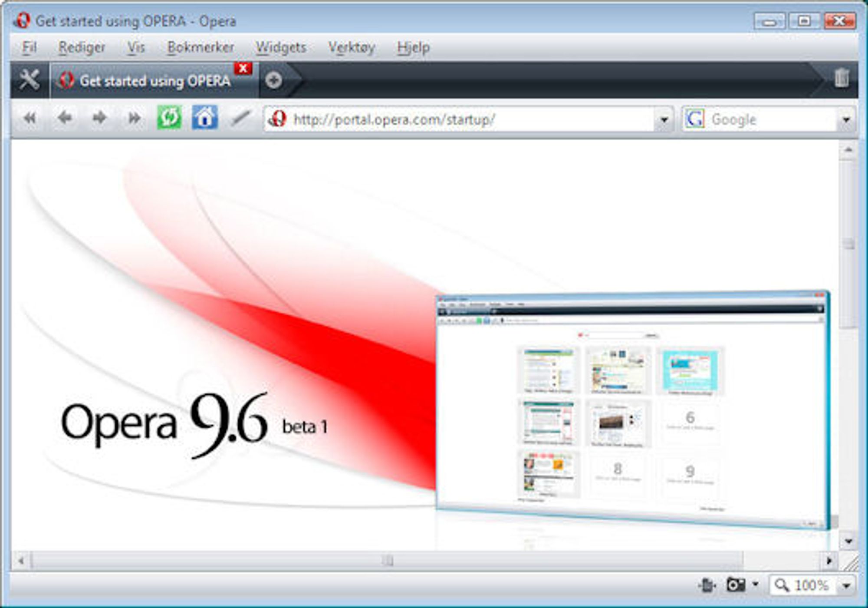
Task: Click the Rewind navigation button
Action: (30, 118)
